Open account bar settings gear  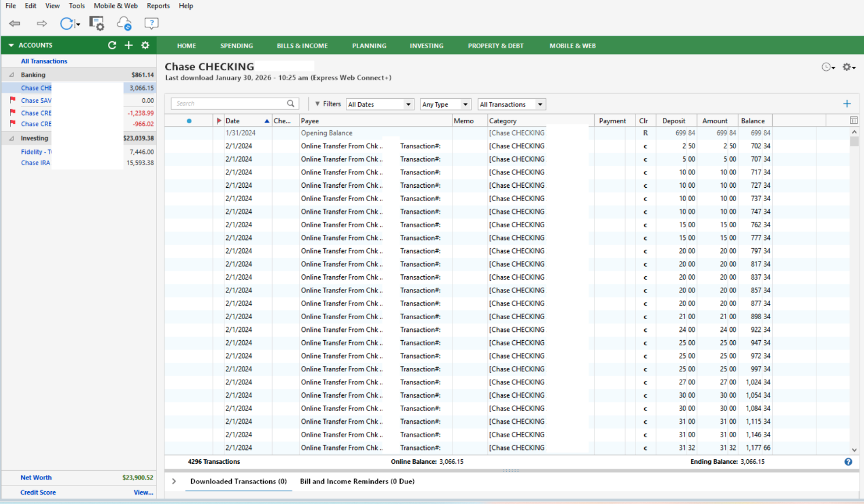pos(145,45)
